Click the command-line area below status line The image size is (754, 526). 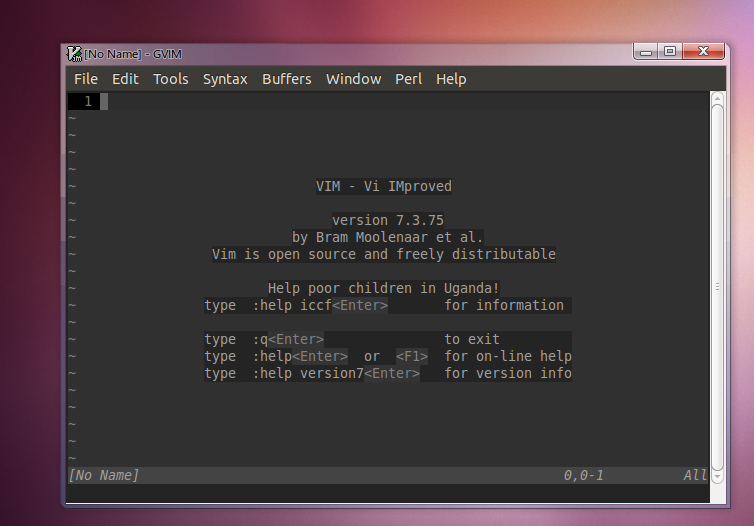pyautogui.click(x=388, y=493)
